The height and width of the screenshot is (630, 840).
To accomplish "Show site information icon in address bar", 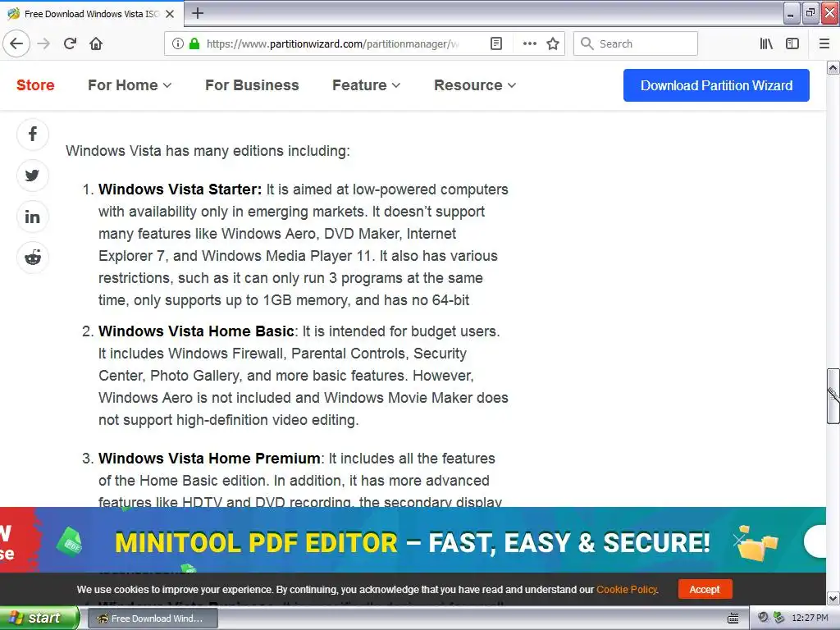I will 178,43.
